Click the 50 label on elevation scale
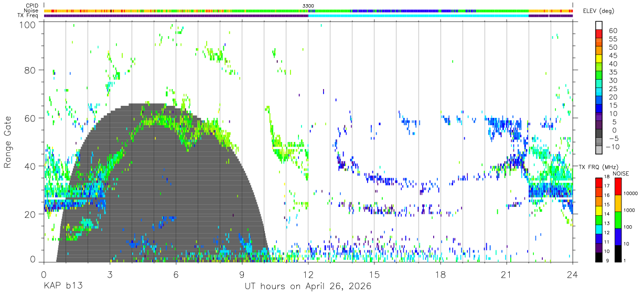 pyautogui.click(x=613, y=47)
